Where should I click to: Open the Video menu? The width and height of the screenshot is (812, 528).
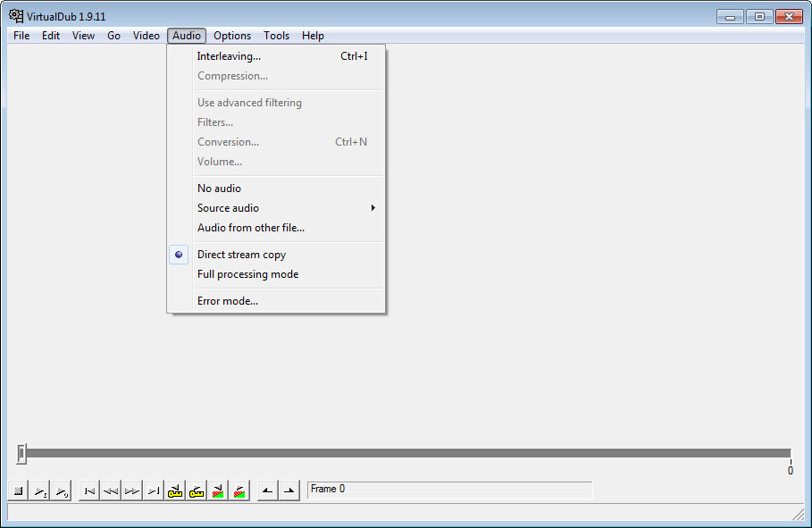pos(146,36)
